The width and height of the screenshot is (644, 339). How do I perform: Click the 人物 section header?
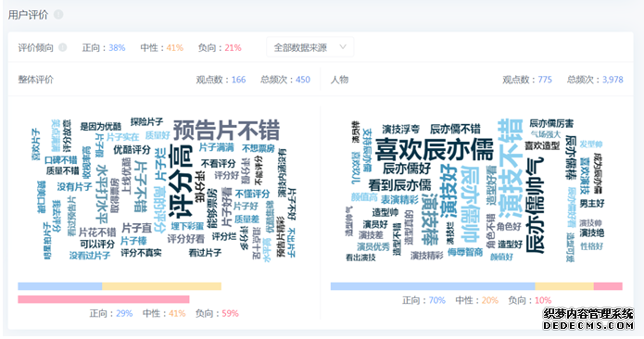point(340,80)
